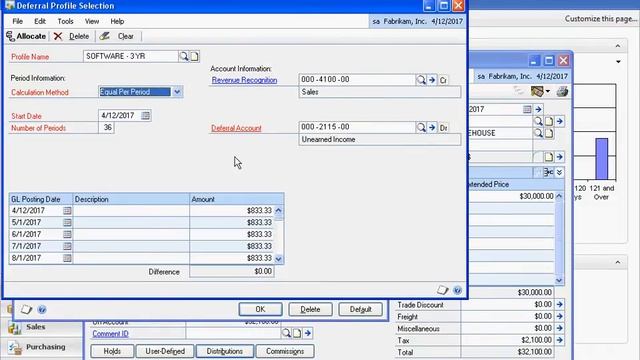Viewport: 640px width, 360px height.
Task: Click the printer icon in the back window
Action: 562,91
